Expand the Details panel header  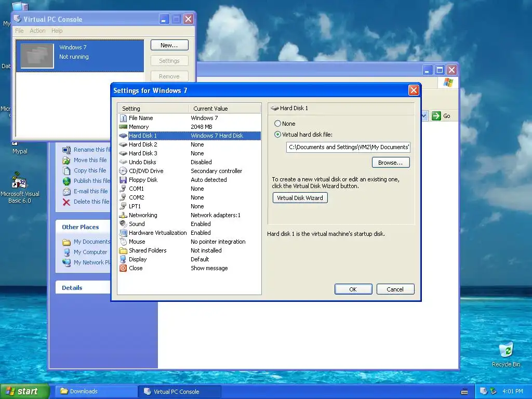(83, 288)
